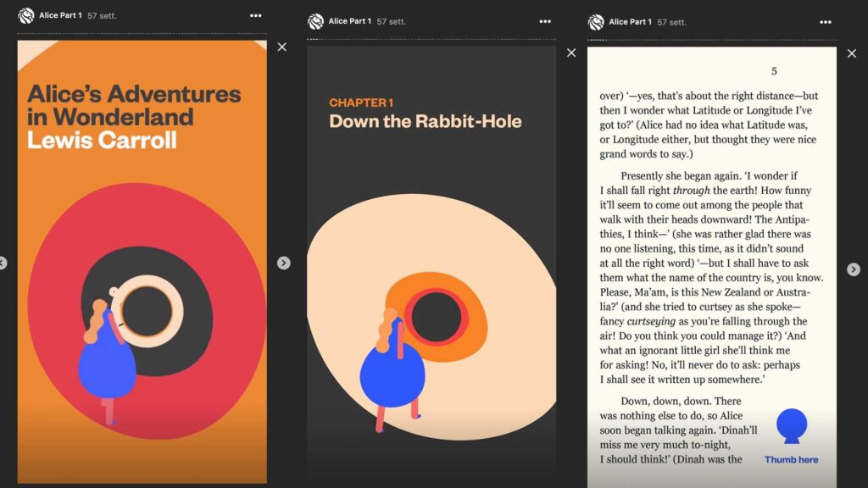Click the 'Thumb here' label
Image resolution: width=868 pixels, height=488 pixels.
(791, 459)
